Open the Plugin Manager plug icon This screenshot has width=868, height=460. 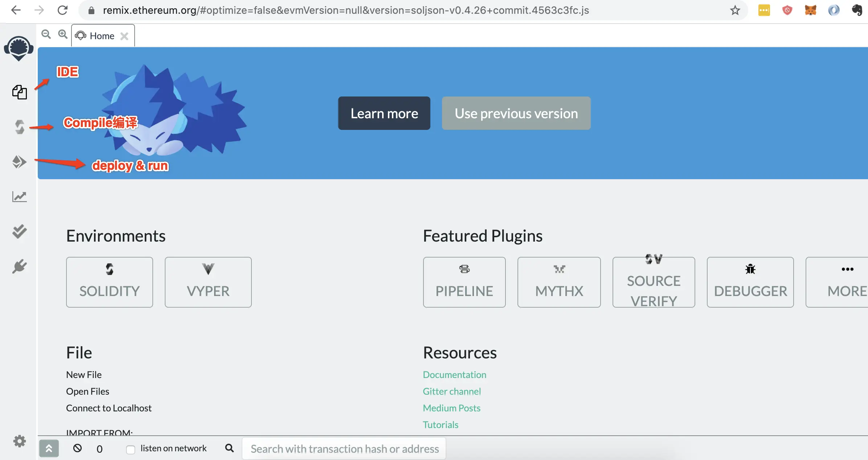tap(19, 266)
